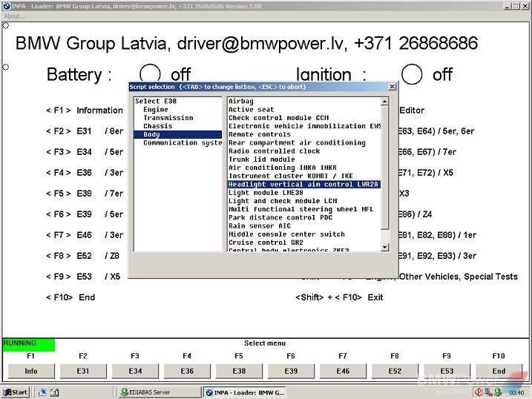The height and width of the screenshot is (399, 532).
Task: Choose Rain sensor AIC
Action: (x=260, y=225)
